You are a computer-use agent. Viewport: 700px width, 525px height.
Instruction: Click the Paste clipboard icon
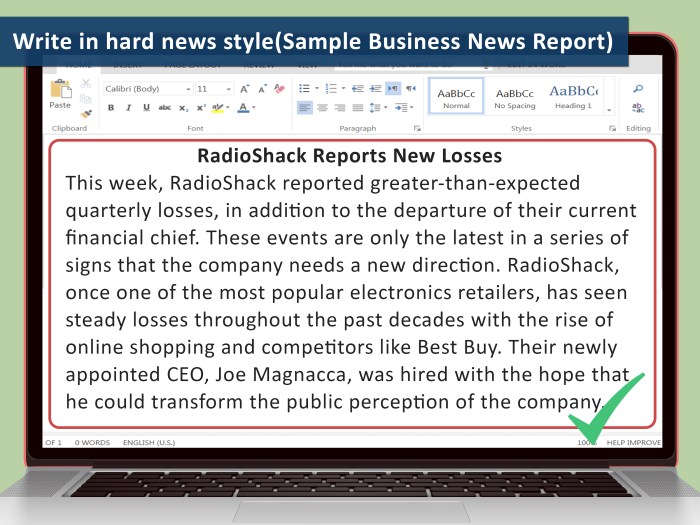point(60,93)
